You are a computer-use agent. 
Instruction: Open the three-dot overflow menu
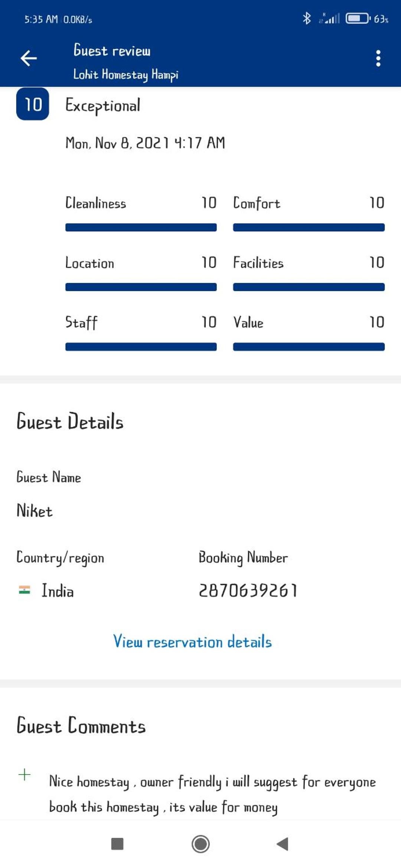(x=378, y=58)
